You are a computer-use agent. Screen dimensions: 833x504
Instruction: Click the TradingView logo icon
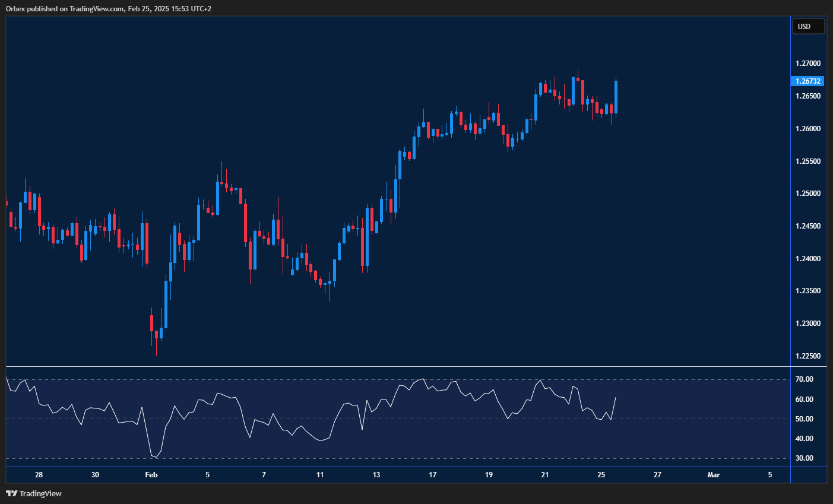10,493
